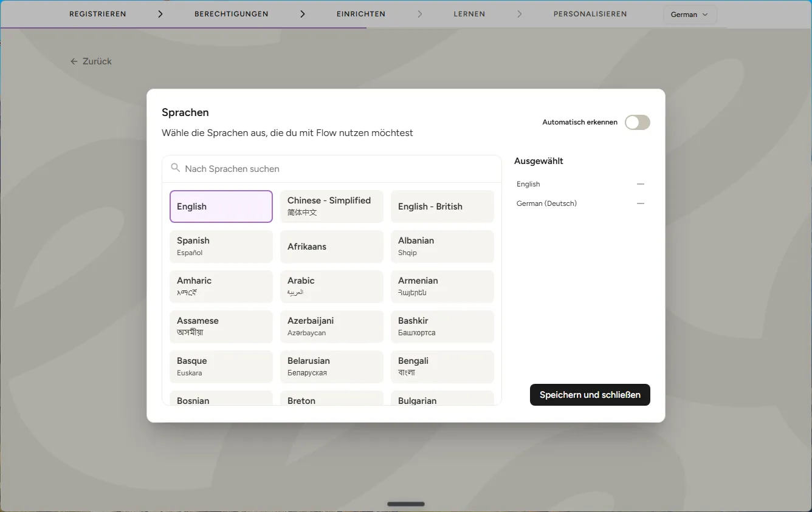Image resolution: width=812 pixels, height=512 pixels.
Task: Select Bengali language tile
Action: (x=442, y=367)
